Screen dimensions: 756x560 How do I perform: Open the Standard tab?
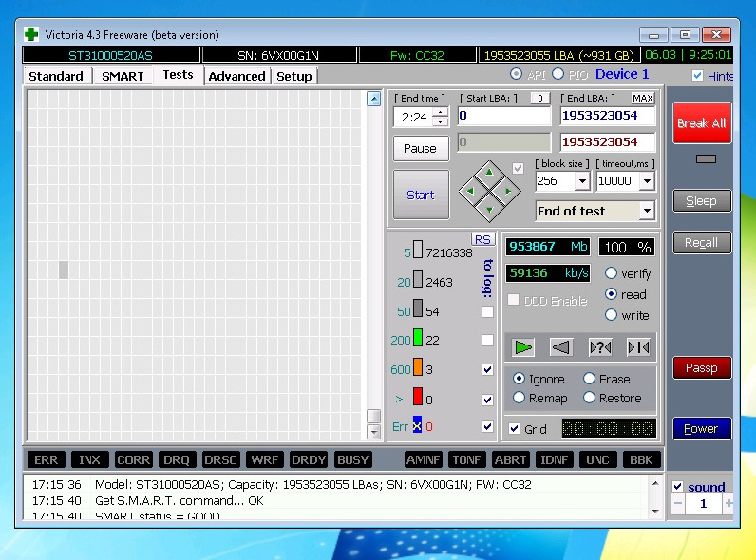[x=56, y=76]
